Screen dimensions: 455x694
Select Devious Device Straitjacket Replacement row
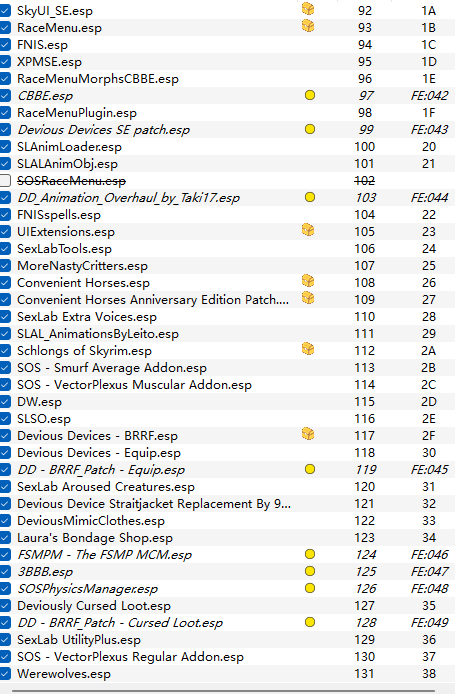[228, 504]
